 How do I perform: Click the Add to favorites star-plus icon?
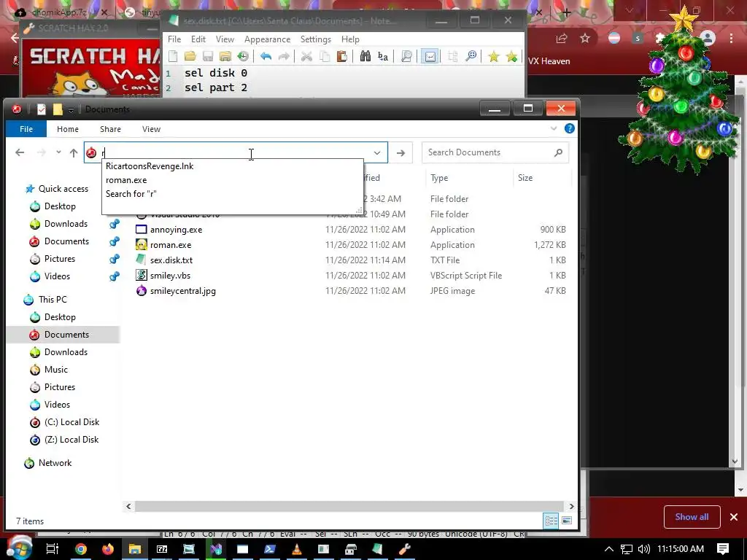click(x=511, y=57)
